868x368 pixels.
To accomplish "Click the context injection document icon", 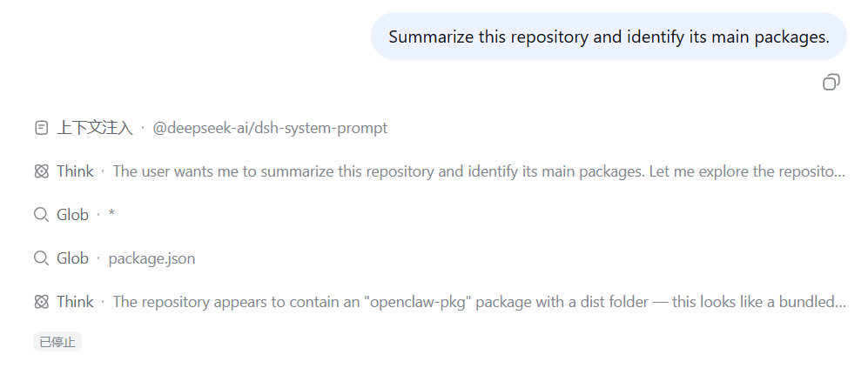I will 41,128.
